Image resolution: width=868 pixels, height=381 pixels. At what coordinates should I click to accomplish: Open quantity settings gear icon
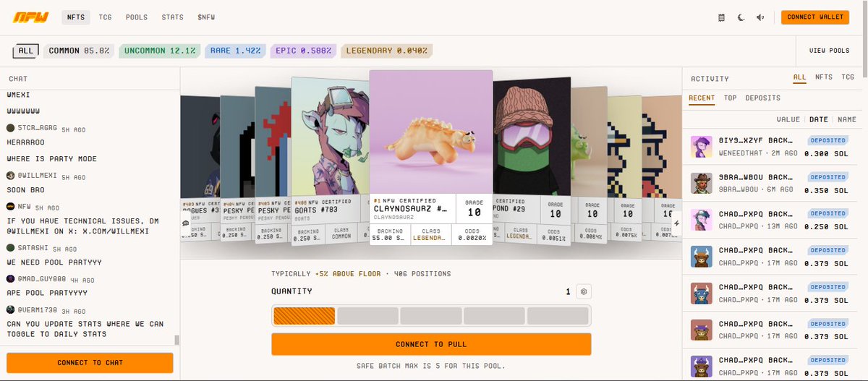pos(584,291)
